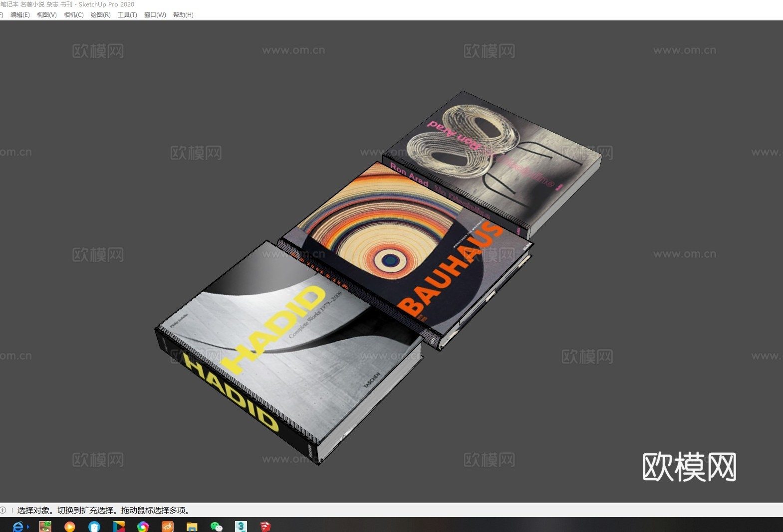Open the 帮助(H) menu

[x=183, y=15]
